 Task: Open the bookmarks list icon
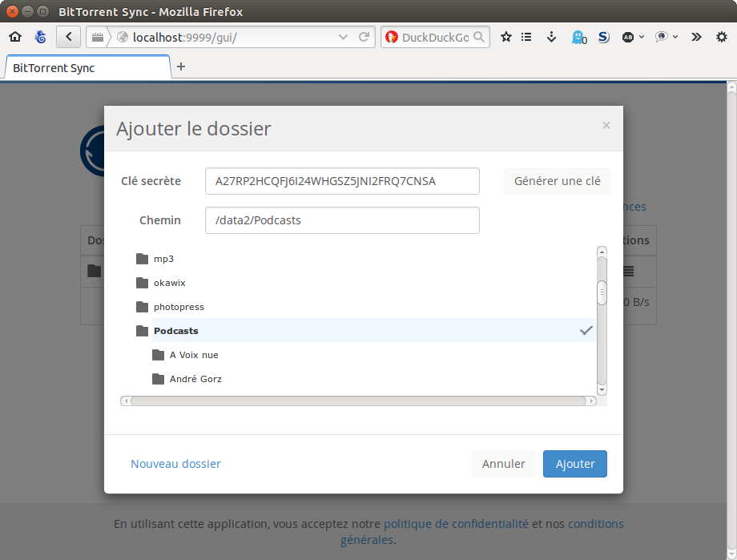tap(526, 37)
